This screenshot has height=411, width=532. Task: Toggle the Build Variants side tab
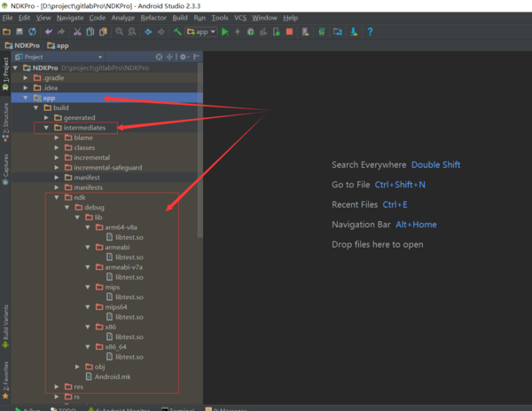pyautogui.click(x=5, y=326)
